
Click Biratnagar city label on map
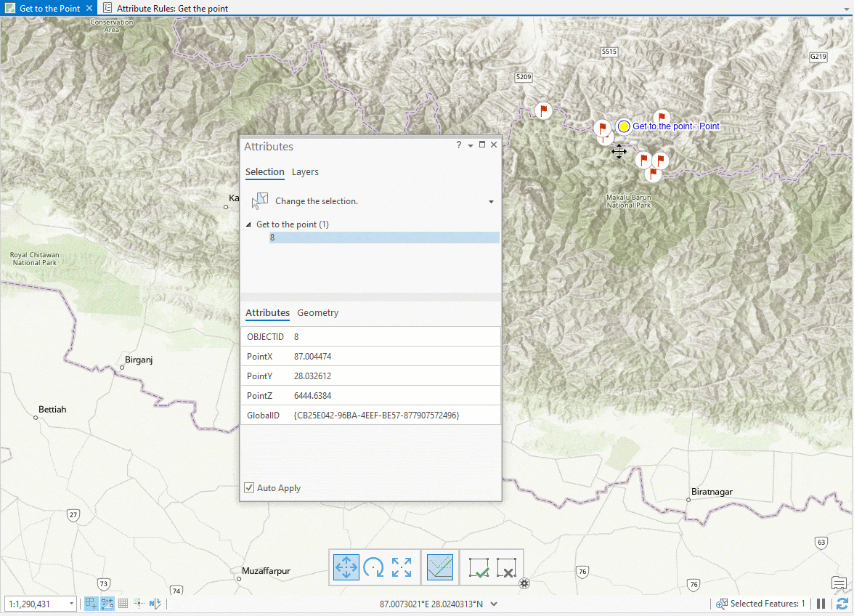(x=712, y=492)
